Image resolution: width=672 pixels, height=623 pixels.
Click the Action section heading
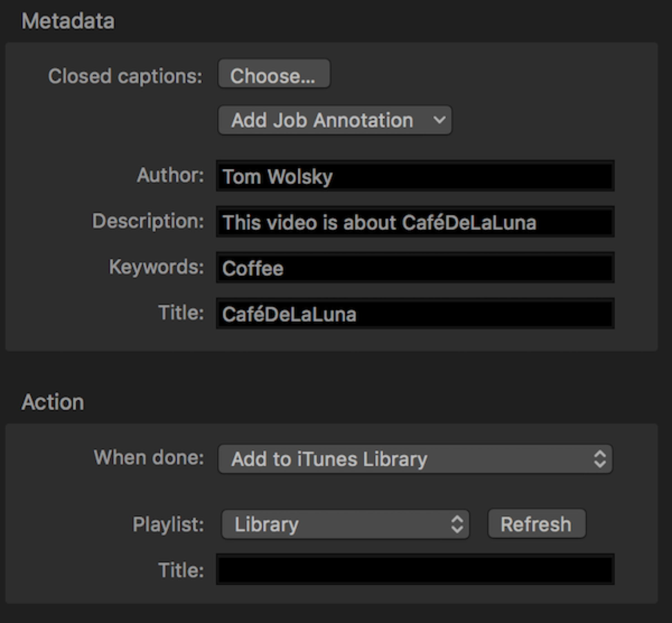[x=52, y=402]
